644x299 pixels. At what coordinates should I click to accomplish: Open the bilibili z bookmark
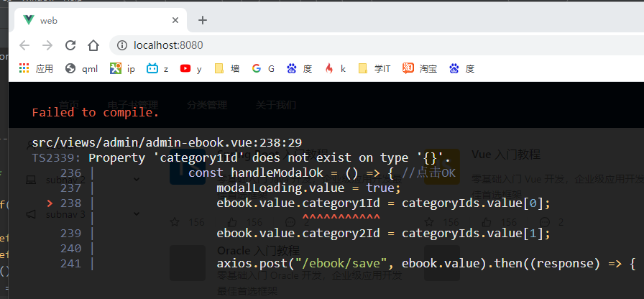coord(157,68)
